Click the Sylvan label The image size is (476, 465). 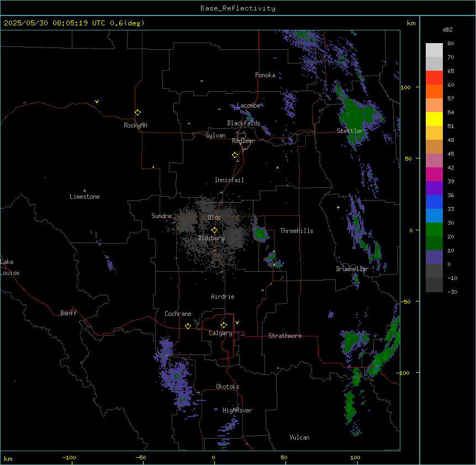coord(215,135)
